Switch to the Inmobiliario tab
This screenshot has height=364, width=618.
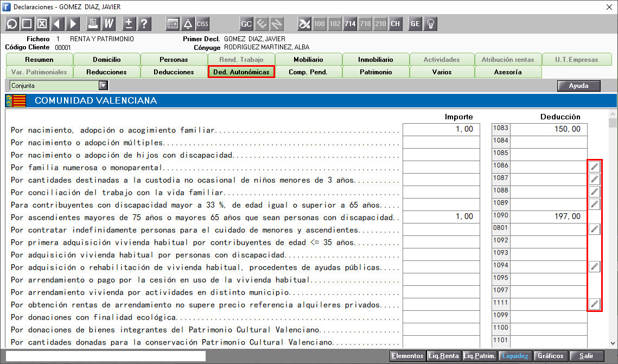tap(375, 60)
